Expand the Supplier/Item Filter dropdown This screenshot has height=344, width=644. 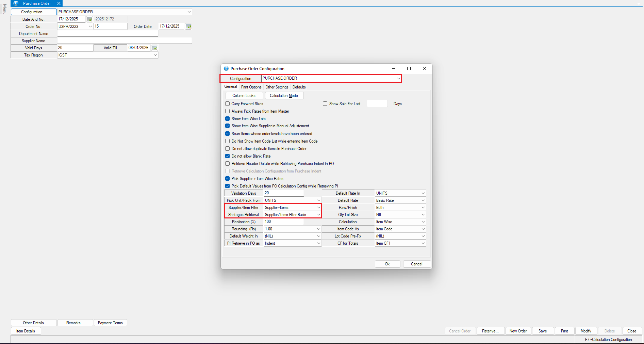point(318,208)
